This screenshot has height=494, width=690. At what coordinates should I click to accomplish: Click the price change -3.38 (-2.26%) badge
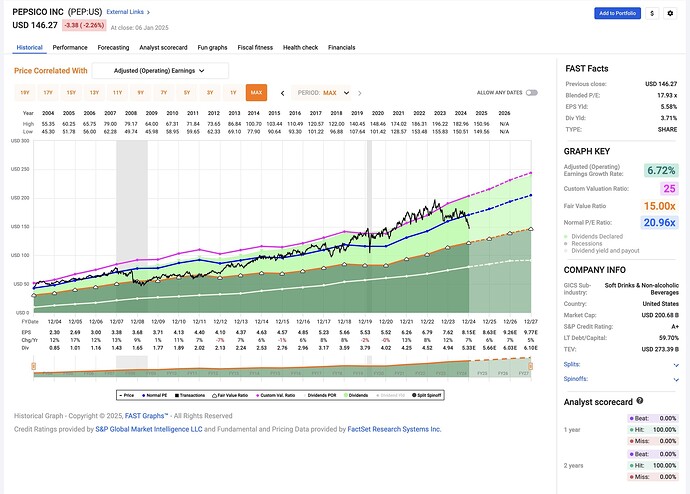pyautogui.click(x=84, y=25)
